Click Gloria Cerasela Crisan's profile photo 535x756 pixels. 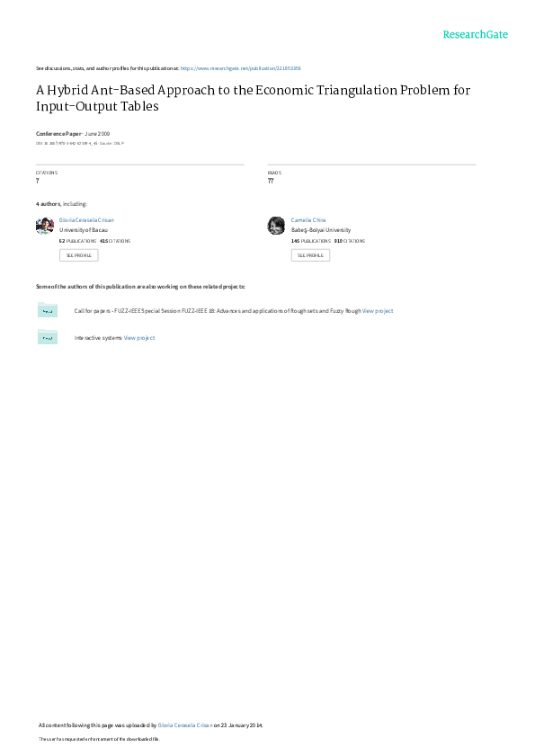[x=45, y=226]
